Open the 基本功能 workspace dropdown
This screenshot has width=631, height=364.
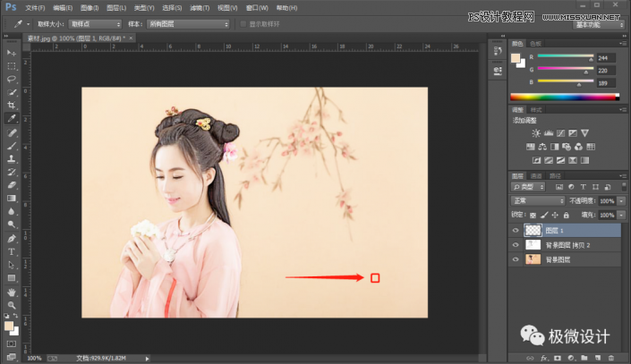(597, 23)
